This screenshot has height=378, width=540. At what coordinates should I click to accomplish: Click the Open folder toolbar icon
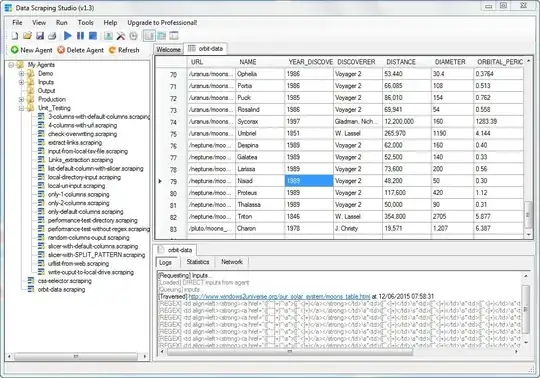click(x=27, y=36)
